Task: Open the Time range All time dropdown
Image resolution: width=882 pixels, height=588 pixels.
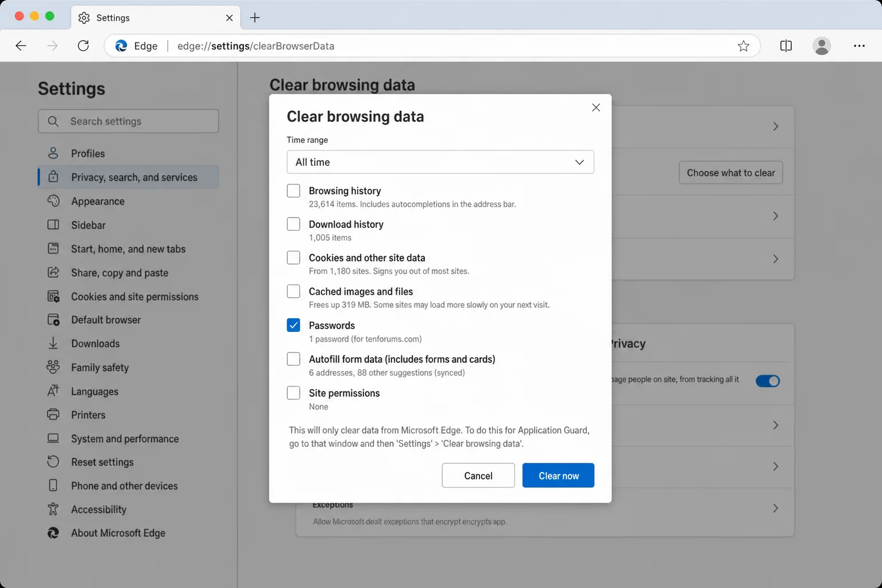Action: 440,162
